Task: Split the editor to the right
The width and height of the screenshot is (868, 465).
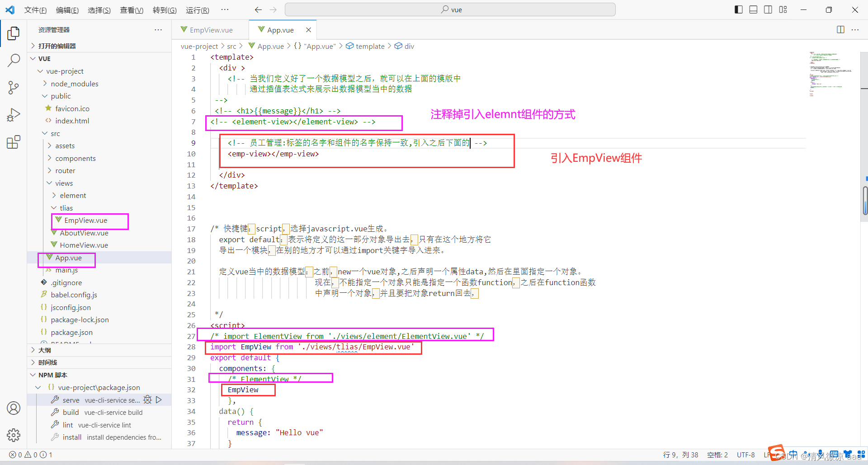Action: [x=840, y=29]
